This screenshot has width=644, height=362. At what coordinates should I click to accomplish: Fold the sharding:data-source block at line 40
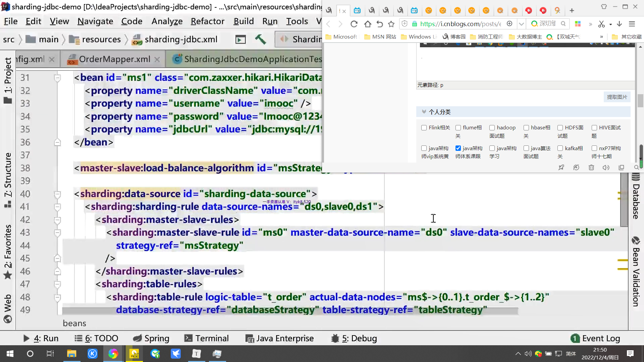tap(57, 194)
